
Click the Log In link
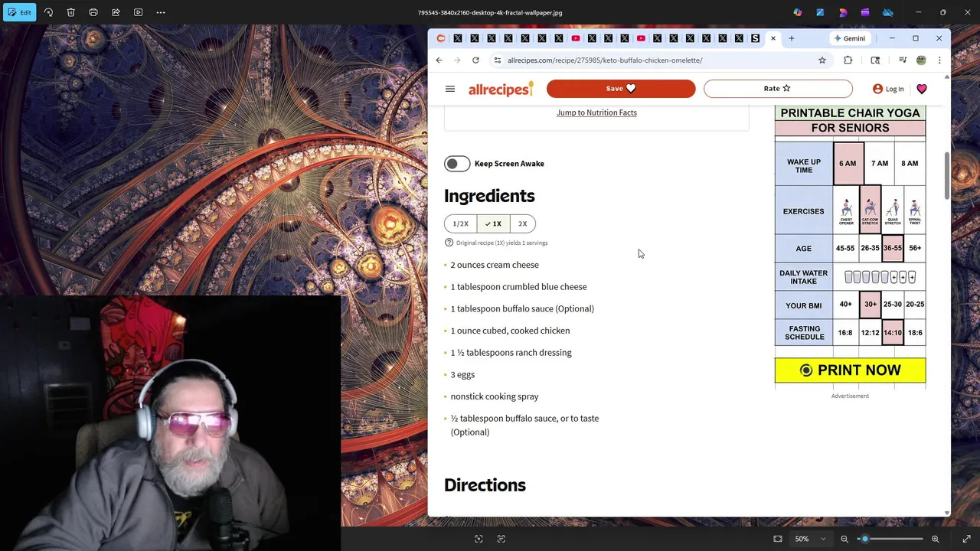(888, 89)
